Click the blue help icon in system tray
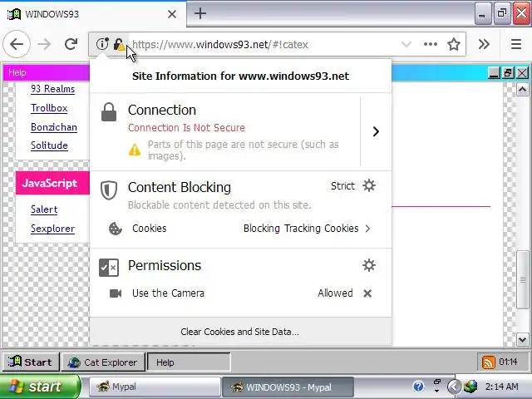 (418, 386)
